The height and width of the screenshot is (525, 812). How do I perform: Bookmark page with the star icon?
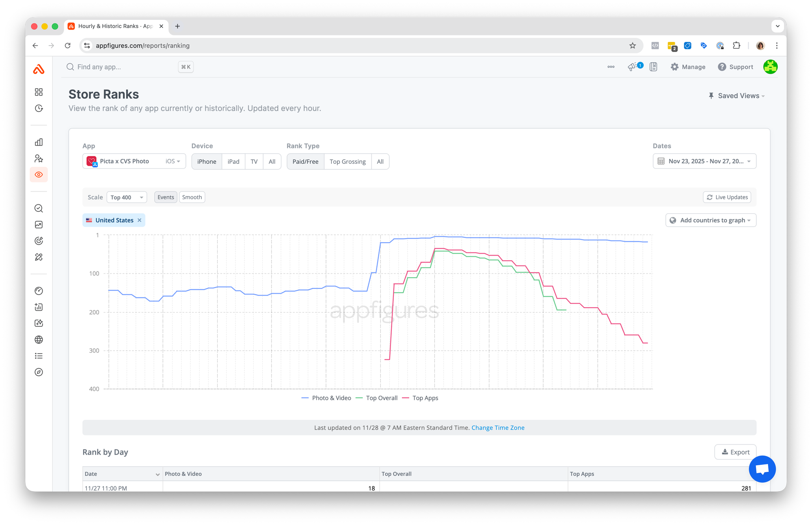tap(632, 46)
